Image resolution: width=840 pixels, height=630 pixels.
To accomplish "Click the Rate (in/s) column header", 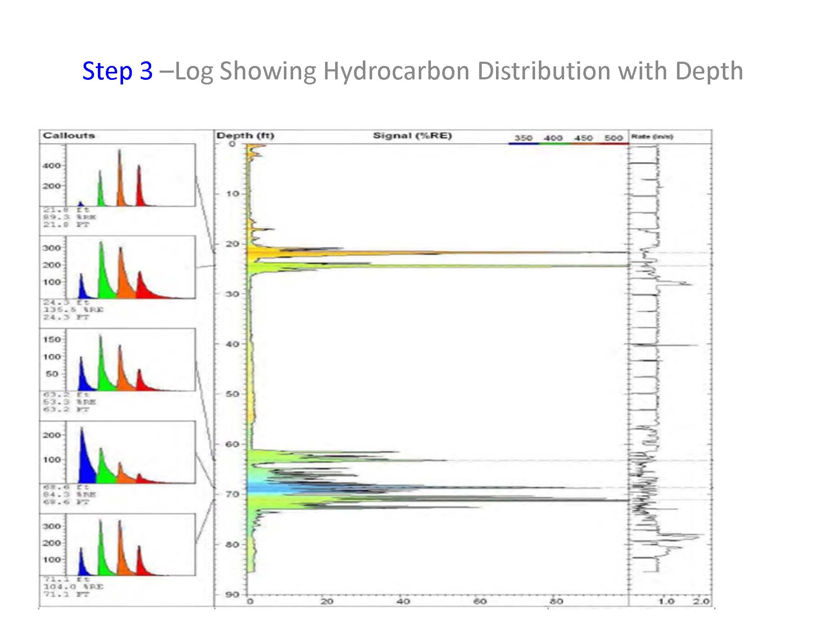I will pyautogui.click(x=652, y=137).
